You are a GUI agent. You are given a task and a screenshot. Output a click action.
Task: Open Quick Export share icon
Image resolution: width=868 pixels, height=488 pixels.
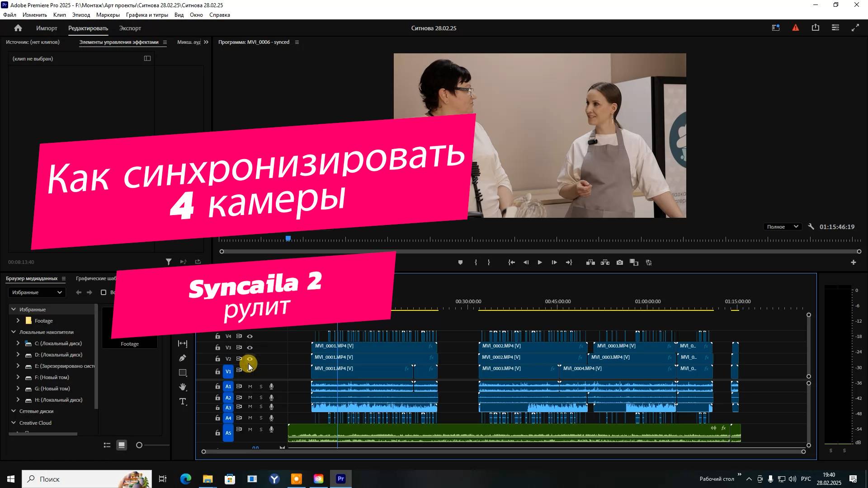(816, 28)
